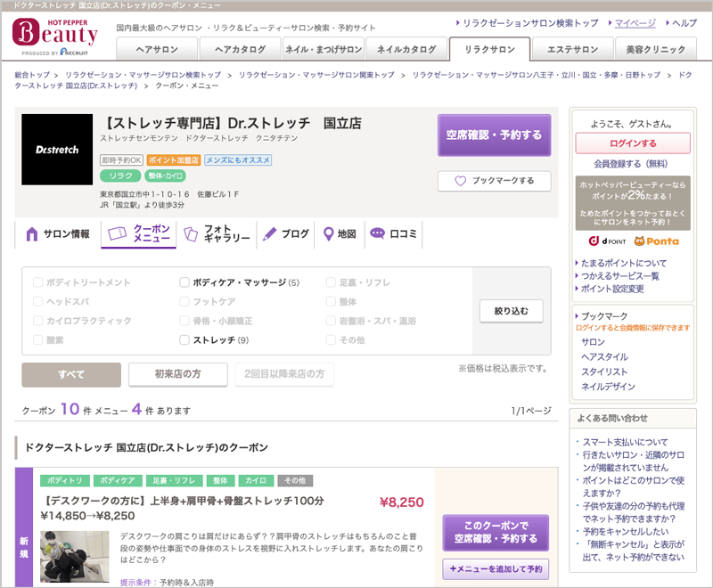Click the ポイント加盟店 orange tag
Viewport: 713px width, 588px height.
pos(173,160)
